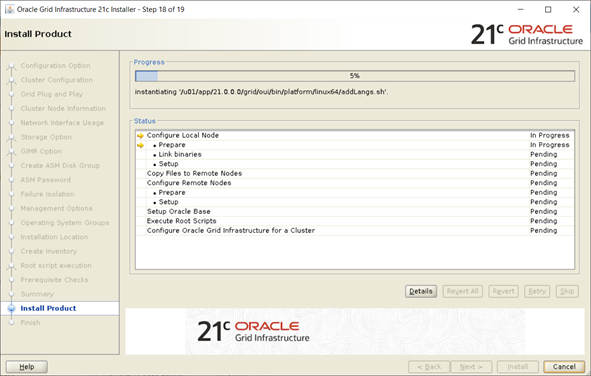
Task: Select Configure Oracle Grid Infrastructure for a Cluster row
Action: [355, 231]
